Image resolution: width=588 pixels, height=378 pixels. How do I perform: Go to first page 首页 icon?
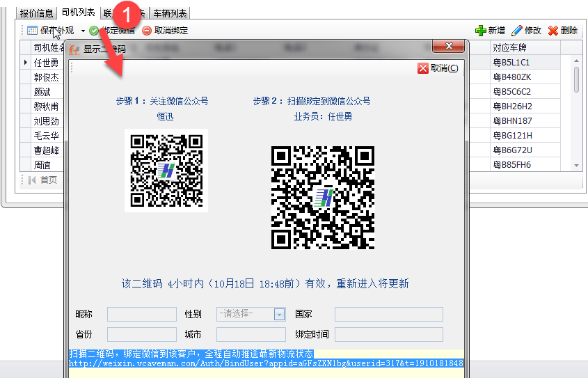point(31,180)
